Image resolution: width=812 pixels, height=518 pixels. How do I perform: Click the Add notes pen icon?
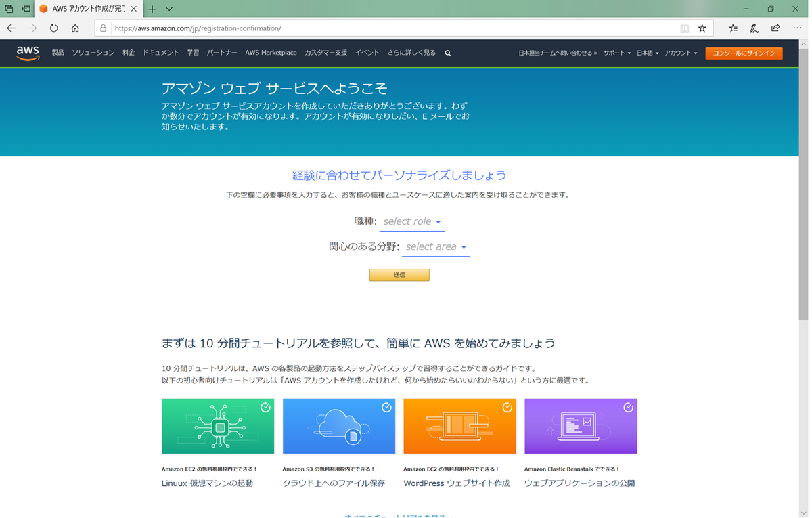754,28
